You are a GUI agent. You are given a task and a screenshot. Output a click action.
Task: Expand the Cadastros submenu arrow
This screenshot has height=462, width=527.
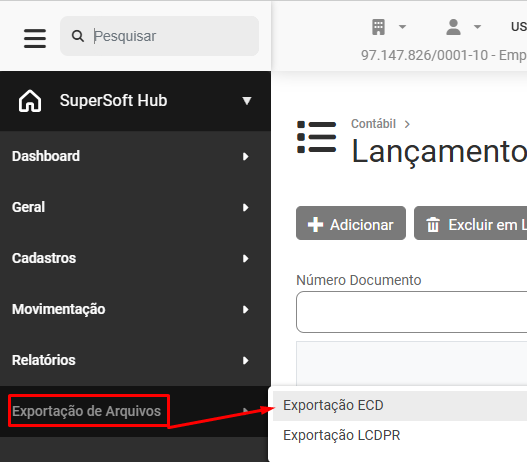click(246, 259)
